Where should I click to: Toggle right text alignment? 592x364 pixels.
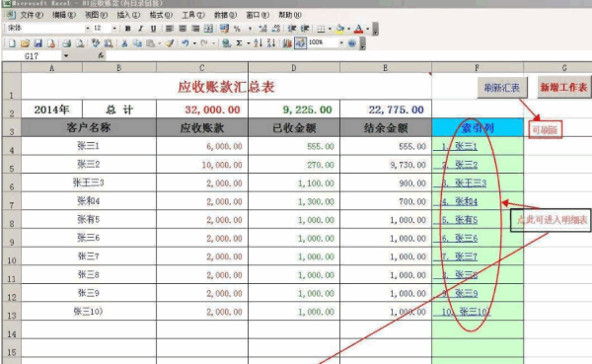(x=195, y=29)
